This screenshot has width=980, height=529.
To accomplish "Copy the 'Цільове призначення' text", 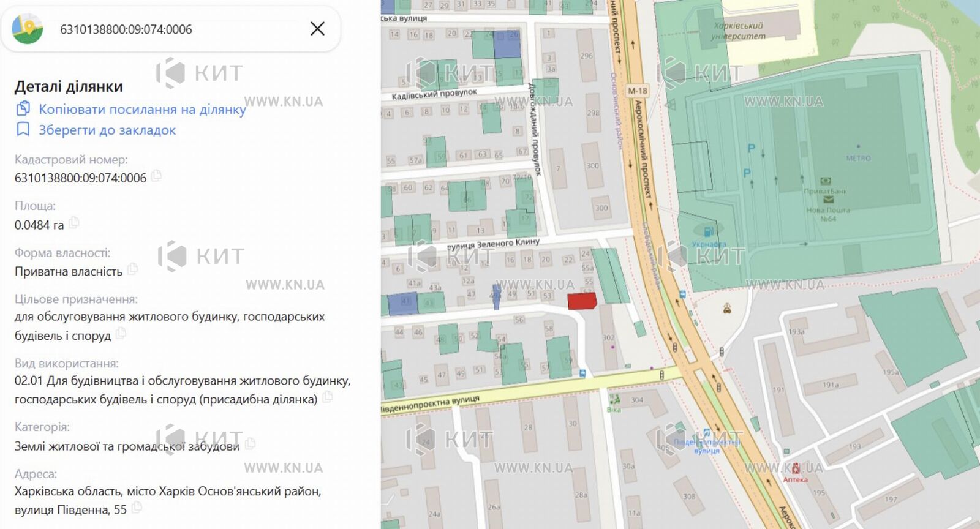I will tap(121, 334).
